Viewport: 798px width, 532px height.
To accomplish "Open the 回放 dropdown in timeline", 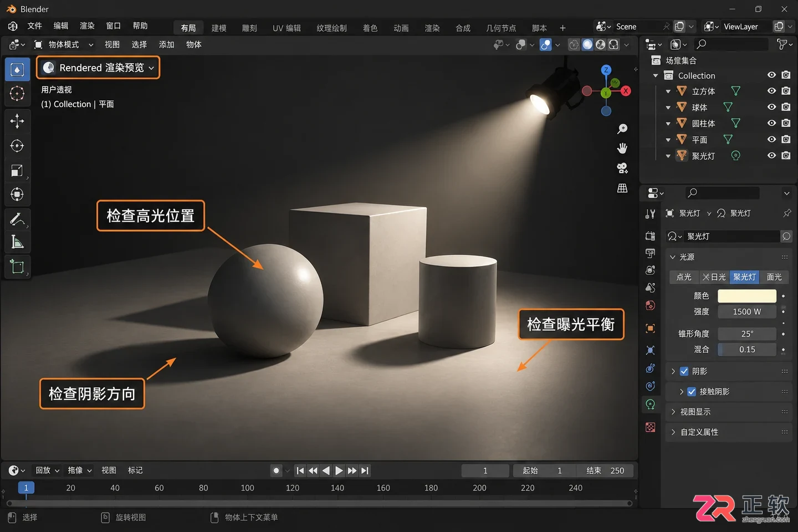I will click(x=47, y=470).
